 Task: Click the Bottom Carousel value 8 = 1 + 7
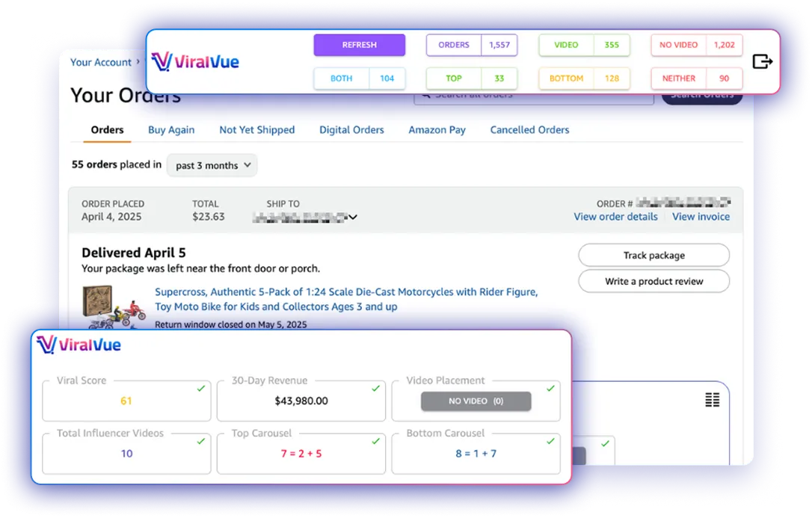[476, 454]
